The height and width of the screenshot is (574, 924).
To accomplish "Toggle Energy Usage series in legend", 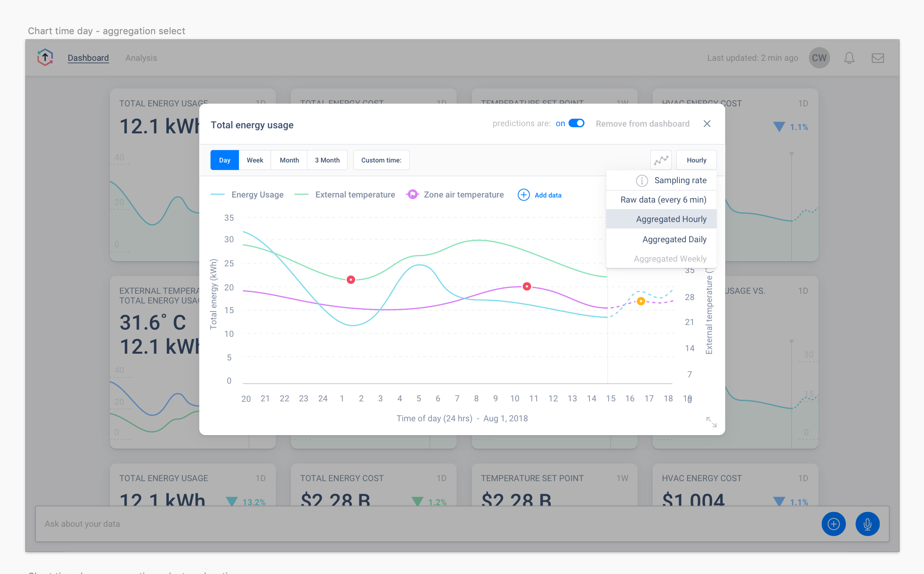I will click(x=247, y=195).
